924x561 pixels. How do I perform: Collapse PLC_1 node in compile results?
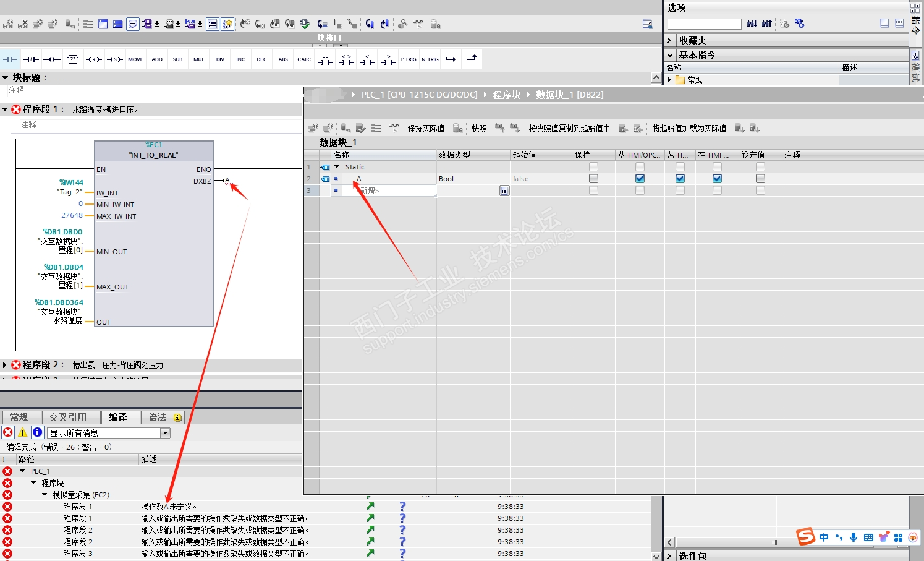click(x=22, y=471)
